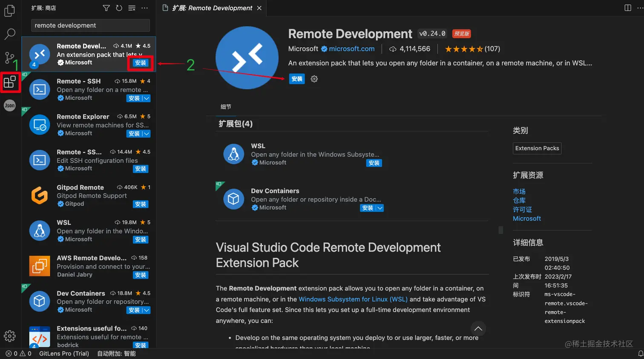Open the Manage gear in activity bar
Screen dimensions: 644x359
9,336
